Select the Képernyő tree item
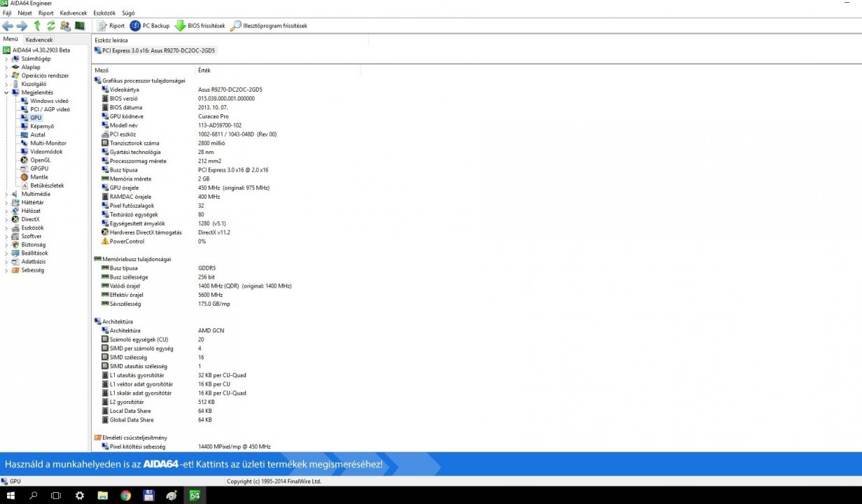862x504 pixels. point(42,126)
